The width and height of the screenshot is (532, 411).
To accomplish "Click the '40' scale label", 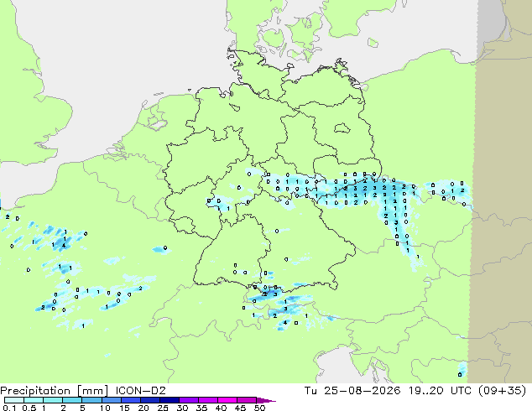I will pos(221,408).
